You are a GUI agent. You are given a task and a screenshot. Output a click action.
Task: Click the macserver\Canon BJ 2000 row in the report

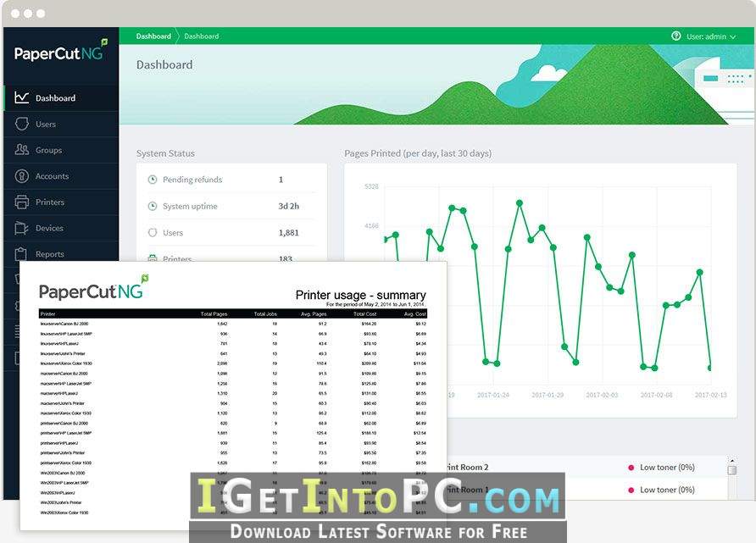tap(233, 374)
